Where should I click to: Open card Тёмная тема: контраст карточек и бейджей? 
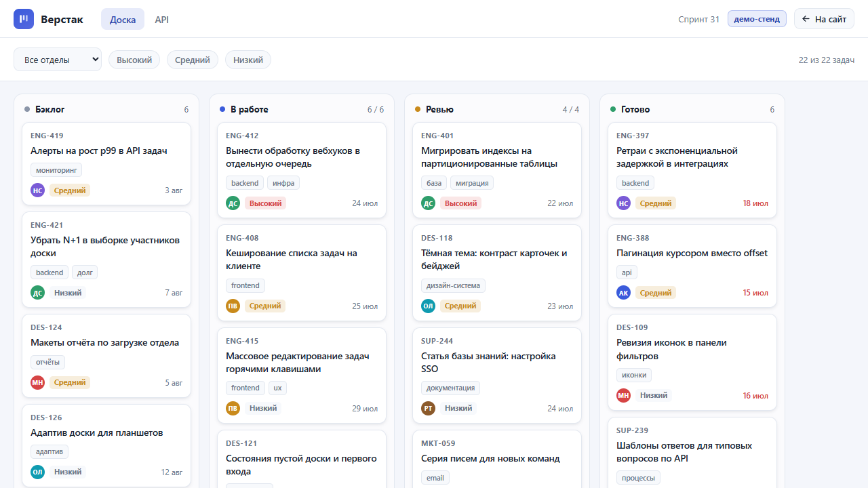tap(497, 272)
